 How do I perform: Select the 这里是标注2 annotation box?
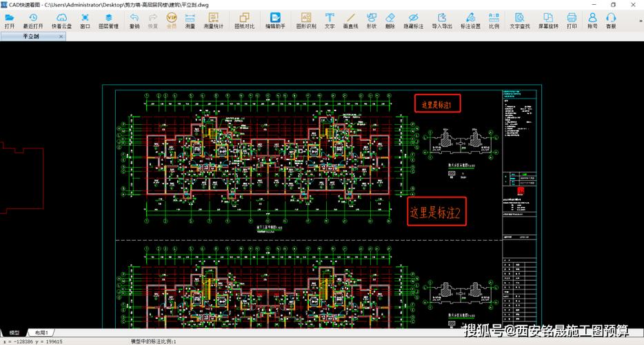tap(436, 211)
